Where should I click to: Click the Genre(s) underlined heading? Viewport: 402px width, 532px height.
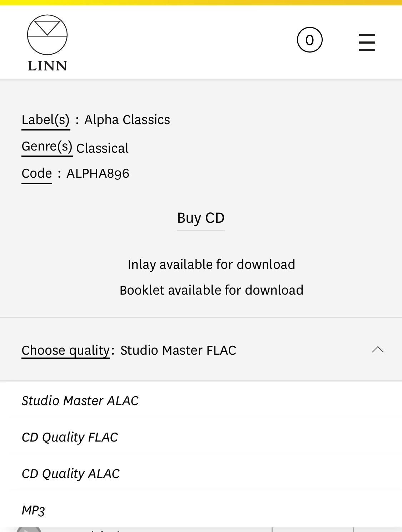tap(47, 147)
